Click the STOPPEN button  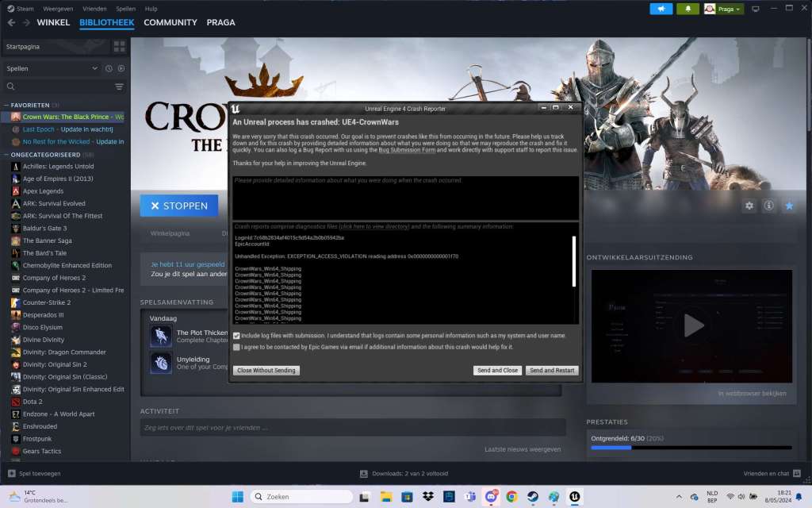point(179,206)
